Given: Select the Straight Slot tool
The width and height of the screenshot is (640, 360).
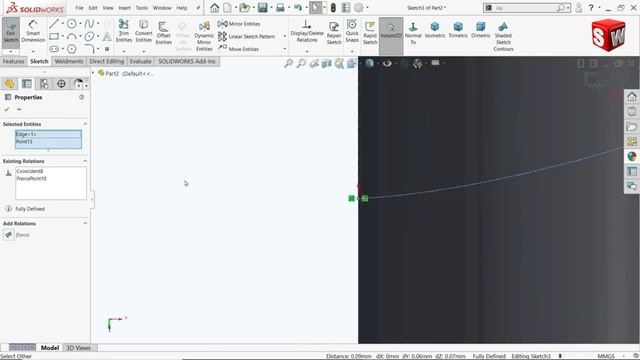Looking at the screenshot, I should pyautogui.click(x=53, y=49).
